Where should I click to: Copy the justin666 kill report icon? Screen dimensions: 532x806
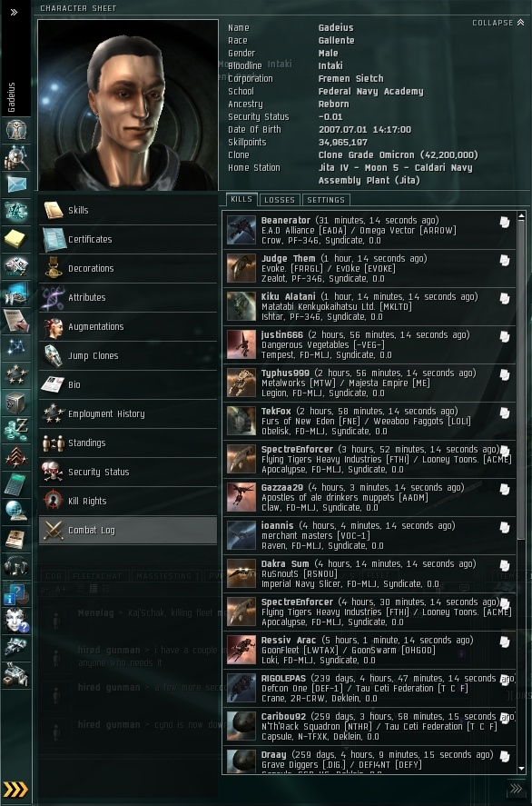(505, 337)
